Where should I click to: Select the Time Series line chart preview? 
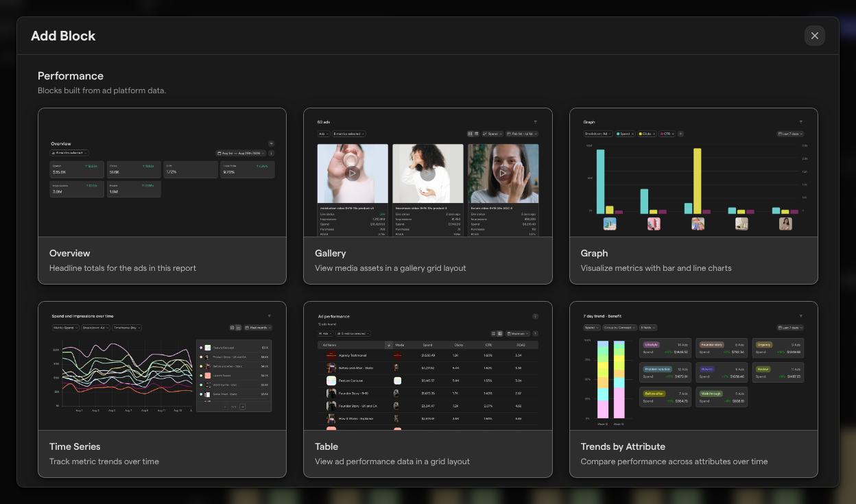[x=162, y=366]
